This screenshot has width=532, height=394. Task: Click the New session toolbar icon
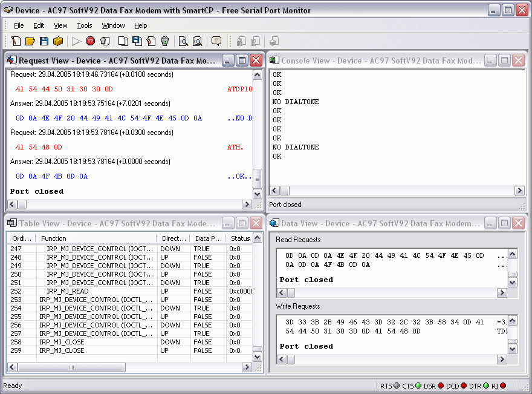[16, 41]
